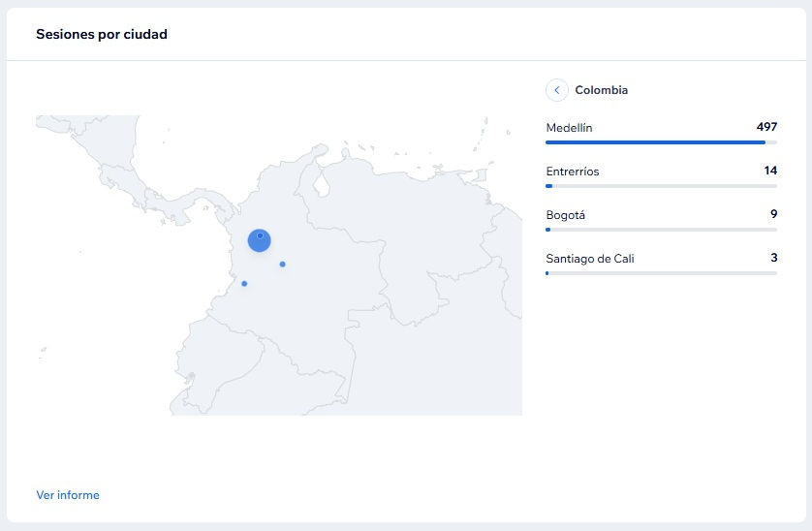Click the Bogotá sessions progress bar
Viewport: 812px width, 531px height.
(x=661, y=230)
